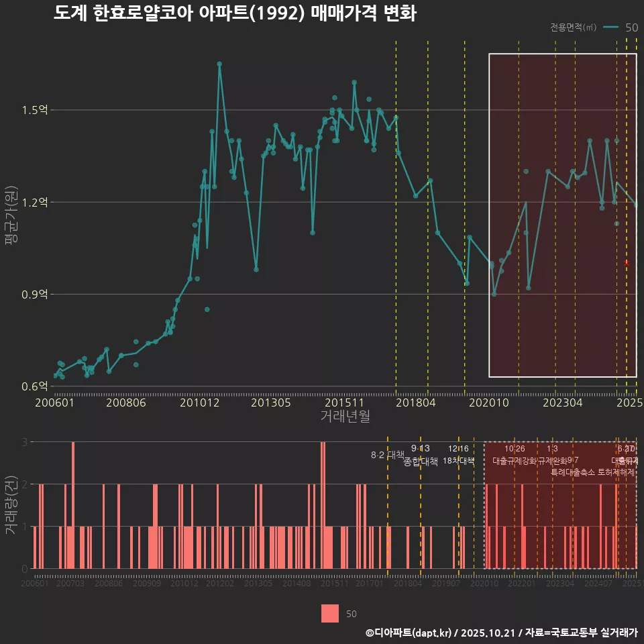Click the white highlighted box on the price chart
Image resolution: width=644 pixels, height=644 pixels.
pos(563,215)
